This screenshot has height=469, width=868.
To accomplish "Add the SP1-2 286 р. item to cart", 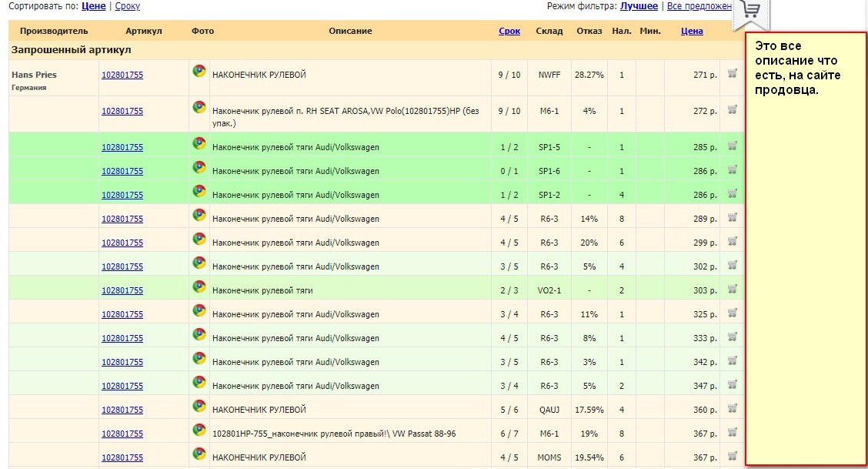I will tap(732, 194).
